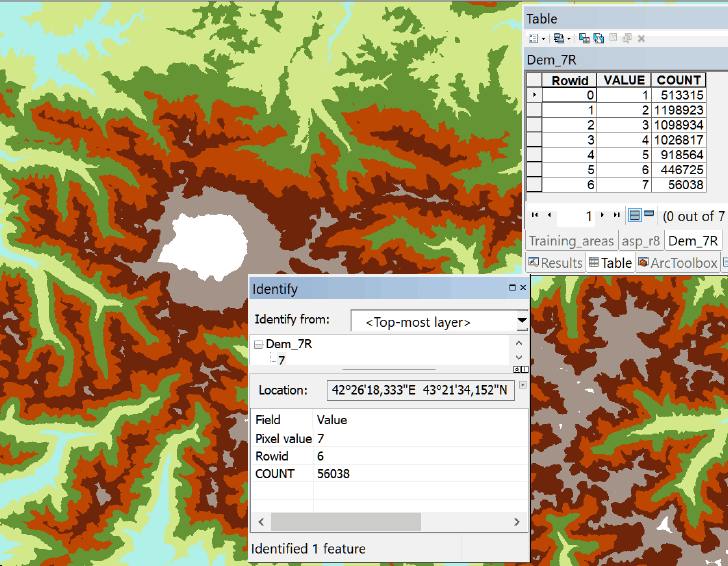
Task: Switch to the ArcToolbox panel tab
Action: point(678,263)
